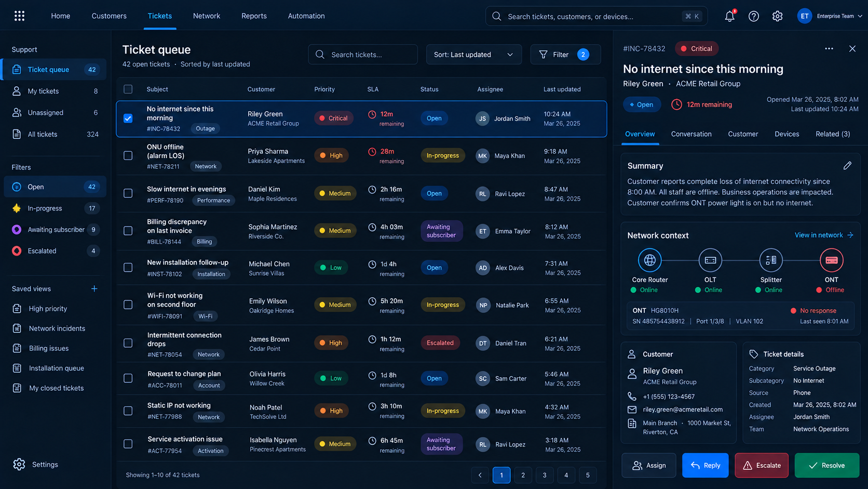Focus the Search tickets field
Screen dimensions: 868x489
(x=363, y=55)
